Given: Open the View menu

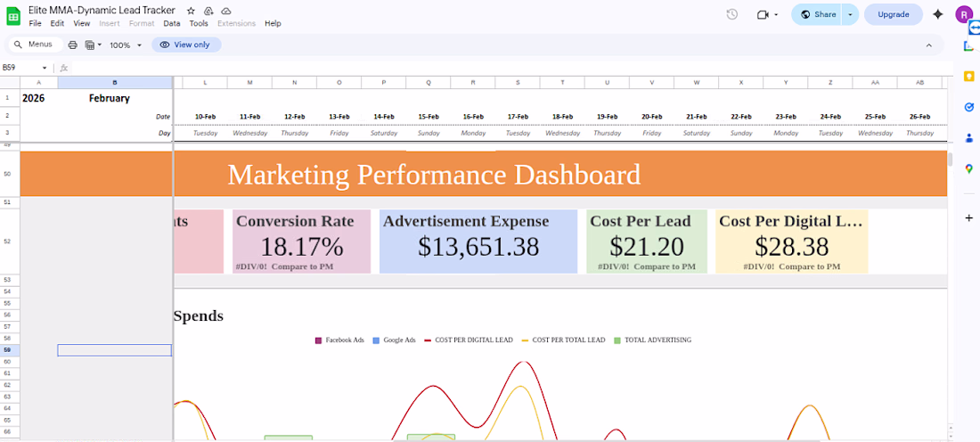Looking at the screenshot, I should pos(82,23).
